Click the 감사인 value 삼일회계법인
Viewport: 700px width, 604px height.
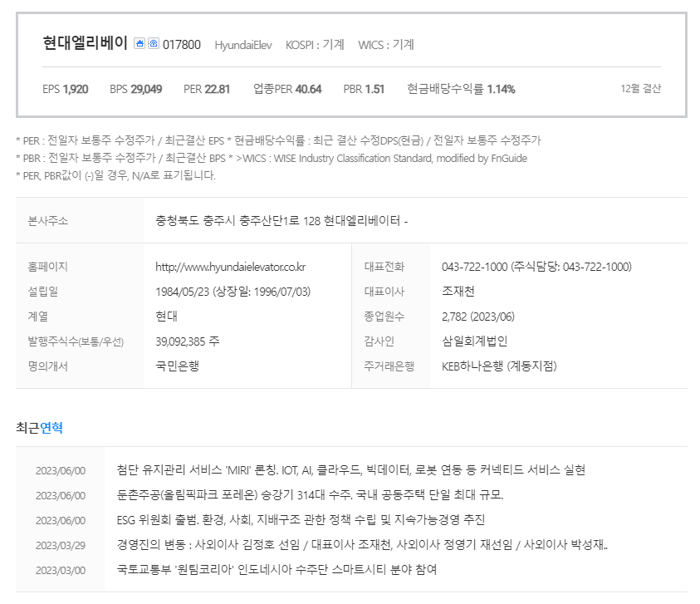click(474, 341)
